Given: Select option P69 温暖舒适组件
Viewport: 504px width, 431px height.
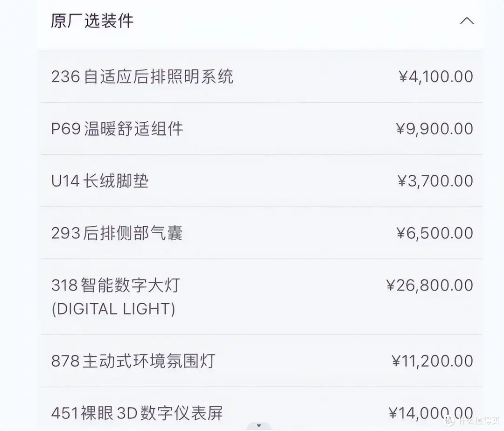Looking at the screenshot, I should [x=117, y=129].
